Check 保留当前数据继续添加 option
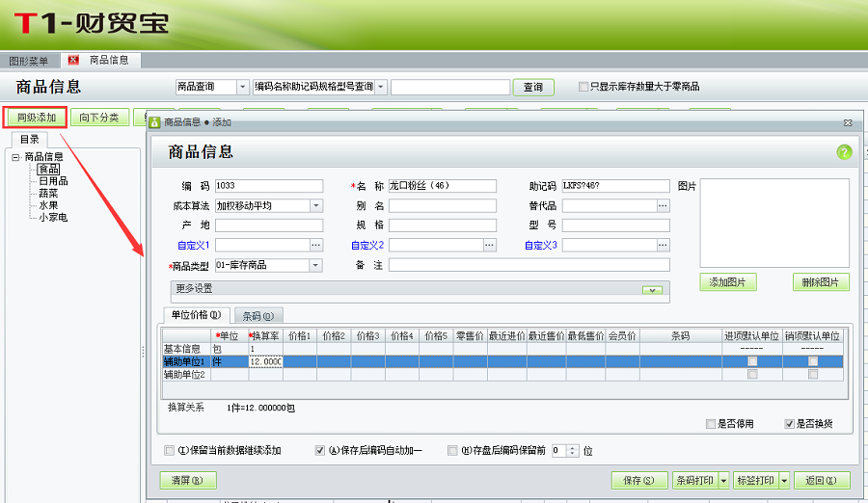Image resolution: width=868 pixels, height=503 pixels. [170, 450]
